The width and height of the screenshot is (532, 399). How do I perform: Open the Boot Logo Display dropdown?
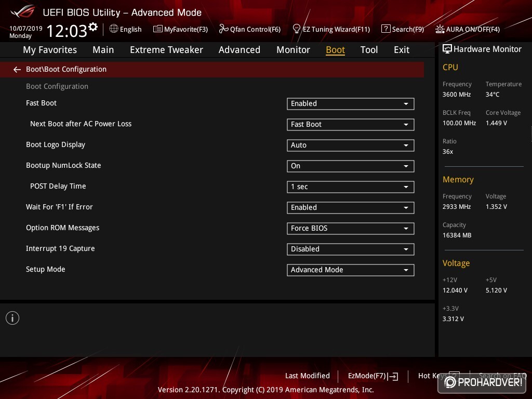click(351, 145)
